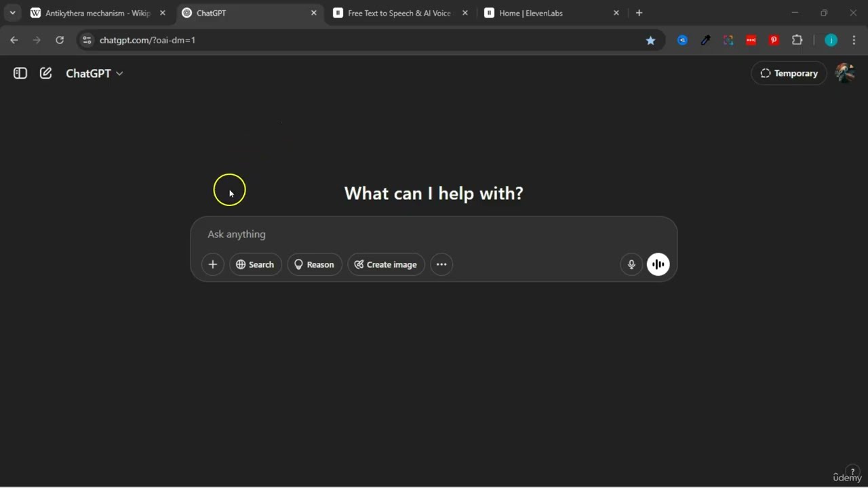Image resolution: width=868 pixels, height=488 pixels.
Task: Click the chatgpt.com address bar URL
Action: tap(147, 40)
